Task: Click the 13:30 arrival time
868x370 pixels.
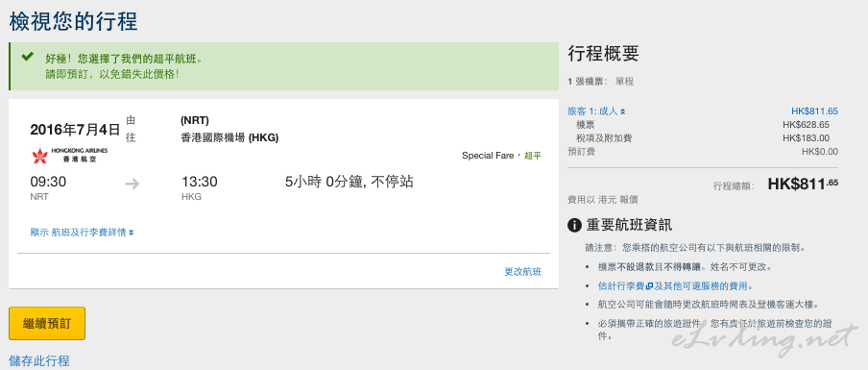Action: [200, 182]
